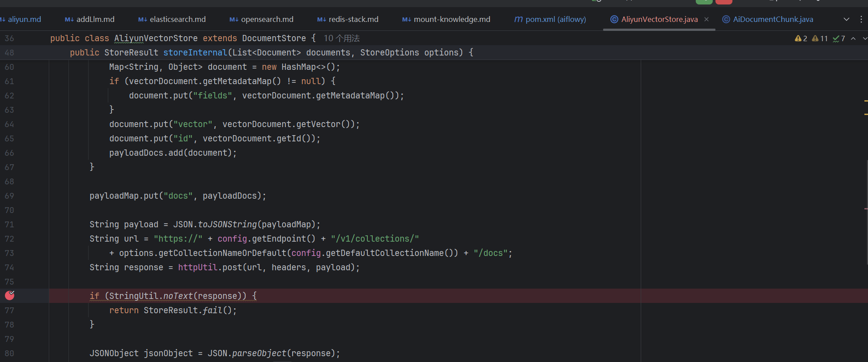This screenshot has width=868, height=362.
Task: Toggle the breakpoint on line 76
Action: coord(9,295)
